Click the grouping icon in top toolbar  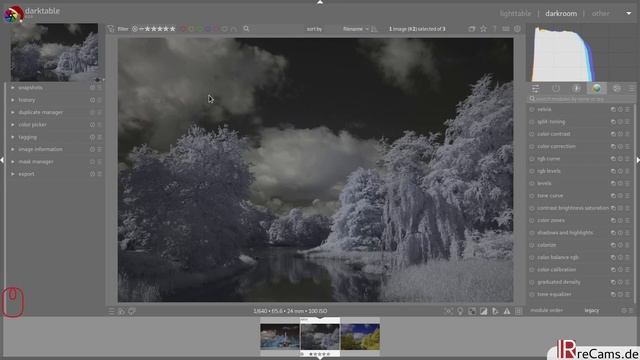click(472, 29)
